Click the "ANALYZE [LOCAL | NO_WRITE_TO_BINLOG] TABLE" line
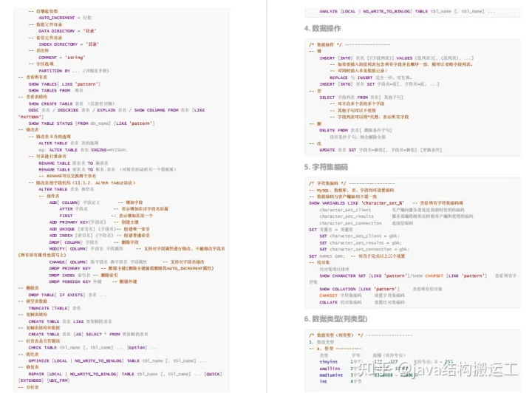 click(x=407, y=11)
